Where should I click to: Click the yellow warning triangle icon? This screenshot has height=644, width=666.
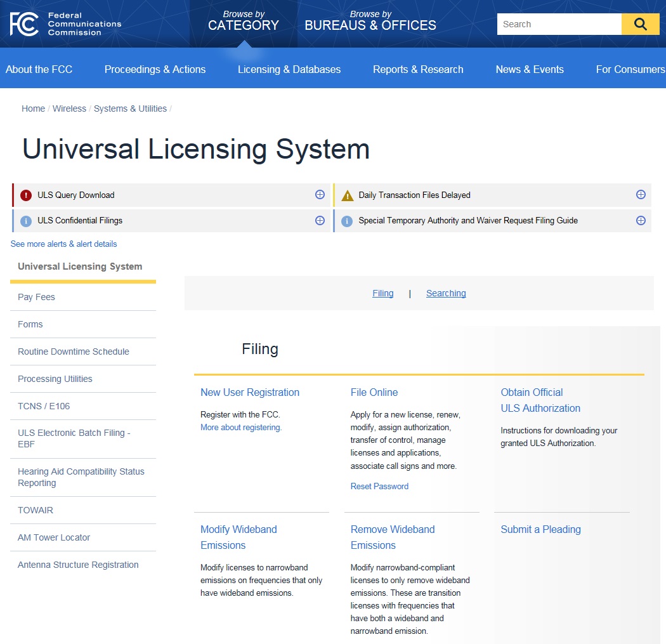click(348, 195)
